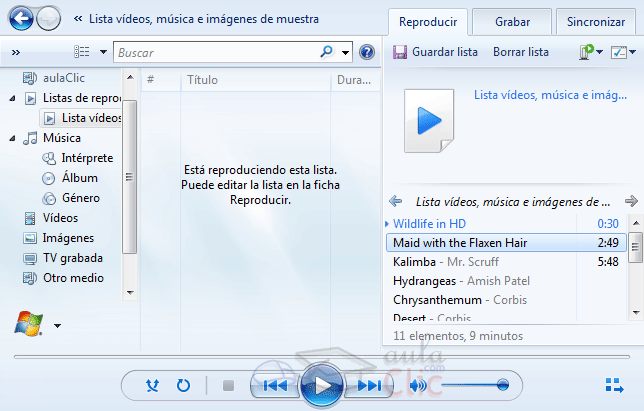Image resolution: width=644 pixels, height=411 pixels.
Task: Click navigation pane scrollbar up arrow
Action: 130,77
